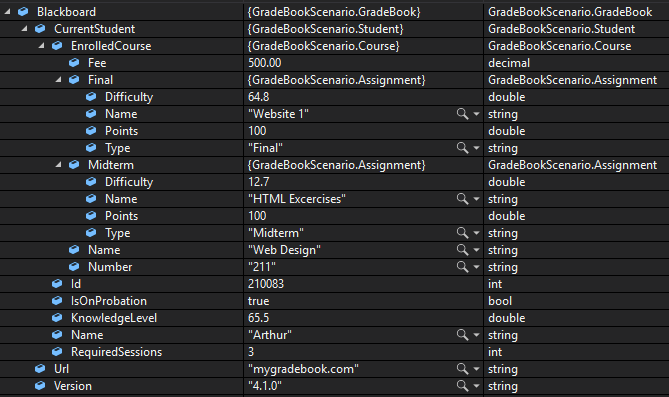Click the 64.8 Difficulty value
Screen dimensions: 669x397
coord(259,97)
